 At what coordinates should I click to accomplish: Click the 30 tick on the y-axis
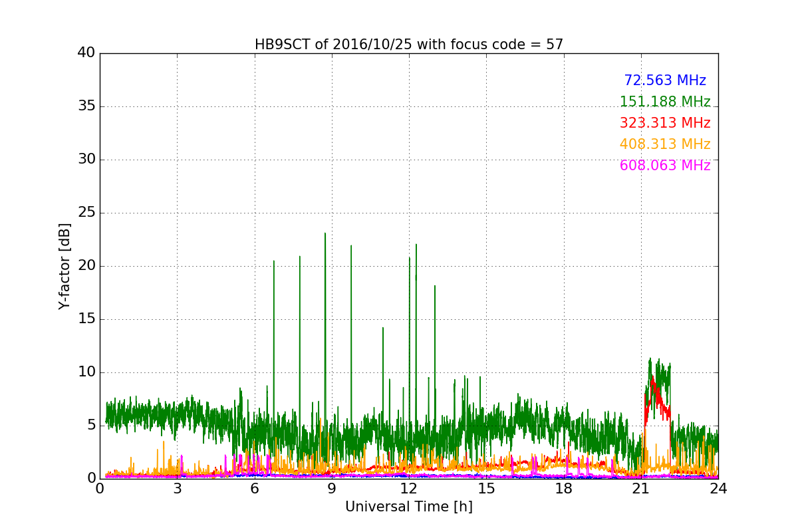(86, 160)
